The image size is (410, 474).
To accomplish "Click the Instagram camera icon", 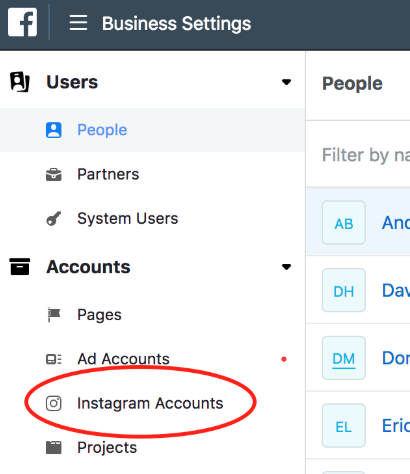I will click(53, 403).
